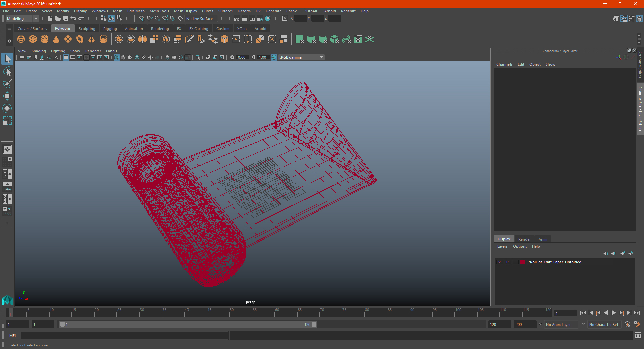Open the Channels menu in Channel Box
Screen dimensions: 644x349
(x=504, y=64)
